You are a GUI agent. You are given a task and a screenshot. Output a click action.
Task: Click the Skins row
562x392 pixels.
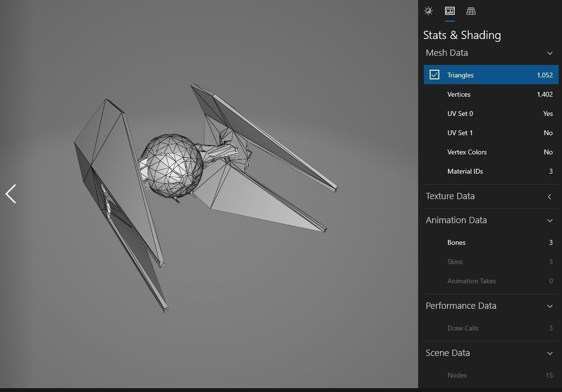point(491,262)
